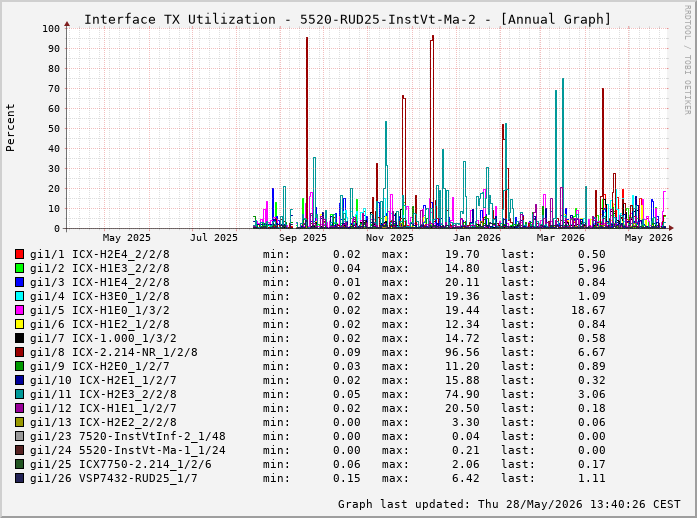Select the legend label gi1/13 ICX-H2E2_2/2/8
Image resolution: width=697 pixels, height=518 pixels.
click(103, 422)
